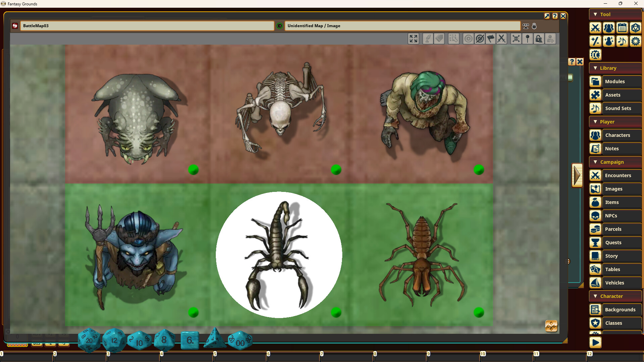The height and width of the screenshot is (362, 644).
Task: Toggle the ID identification button
Action: (x=280, y=26)
